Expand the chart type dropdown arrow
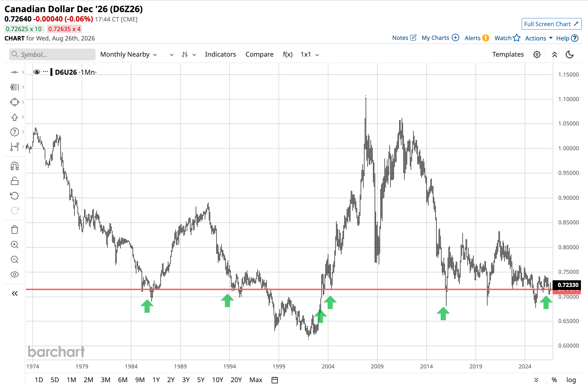Screen dimensions: 588x384 tap(194, 55)
